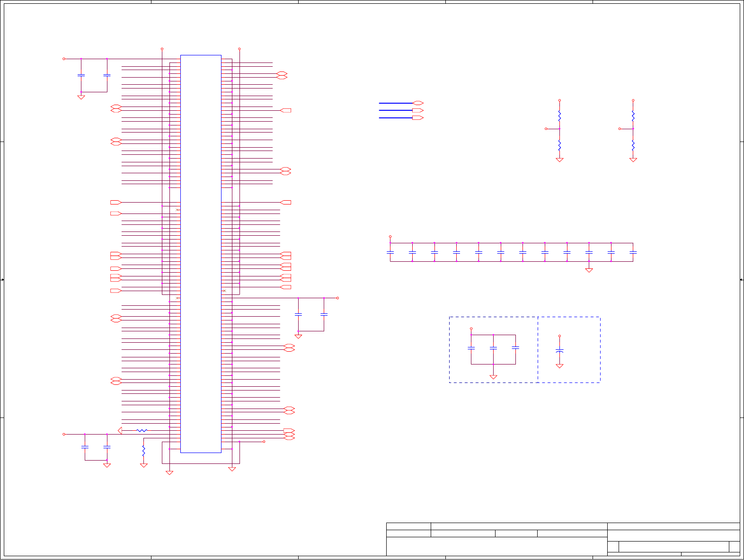Viewport: 744px width, 560px height.
Task: Click the ground symbol of the right voltage divider
Action: click(633, 160)
